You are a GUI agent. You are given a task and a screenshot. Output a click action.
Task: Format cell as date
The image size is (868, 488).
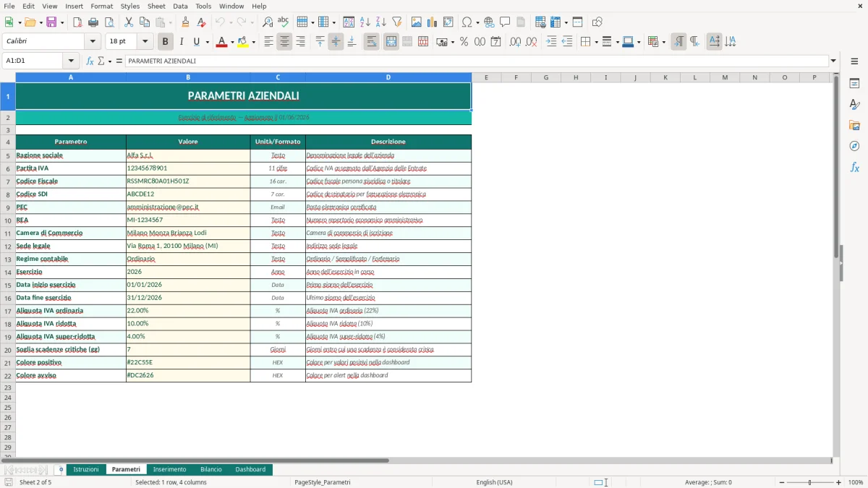coord(495,42)
